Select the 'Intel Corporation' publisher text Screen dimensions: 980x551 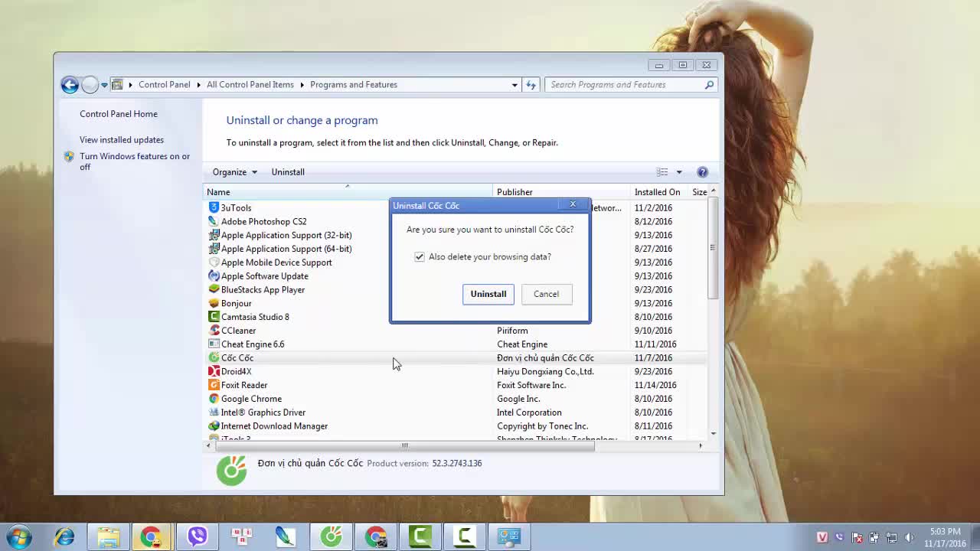click(529, 412)
